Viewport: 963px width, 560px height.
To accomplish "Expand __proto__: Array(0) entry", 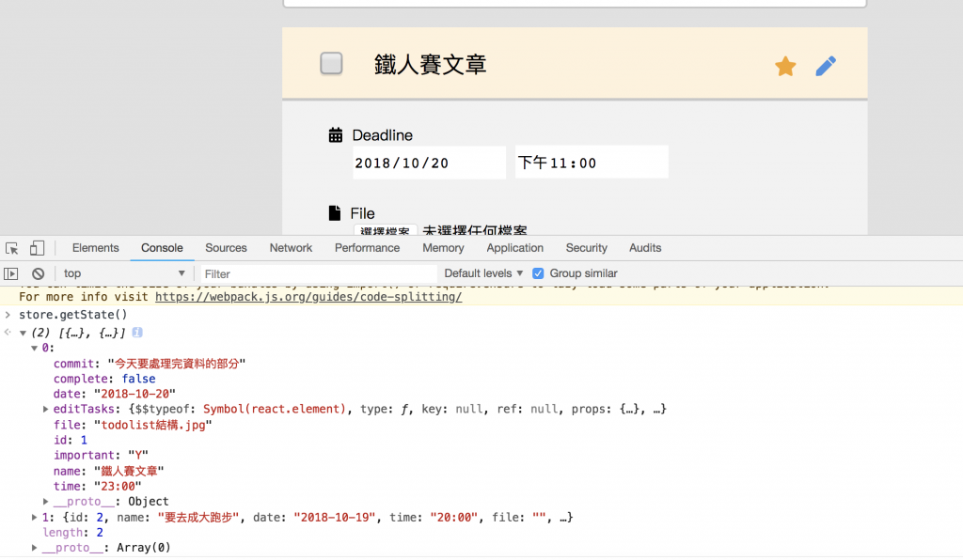I will coord(35,547).
